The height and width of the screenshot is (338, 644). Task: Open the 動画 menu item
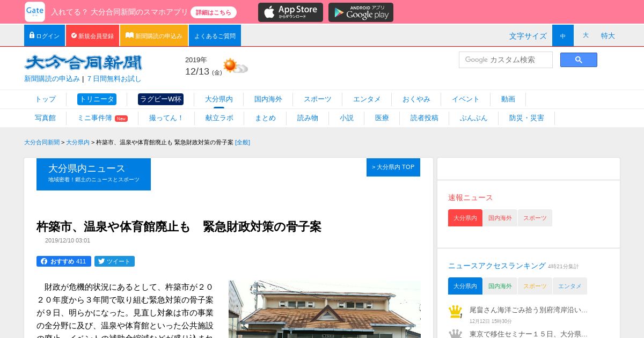(508, 99)
